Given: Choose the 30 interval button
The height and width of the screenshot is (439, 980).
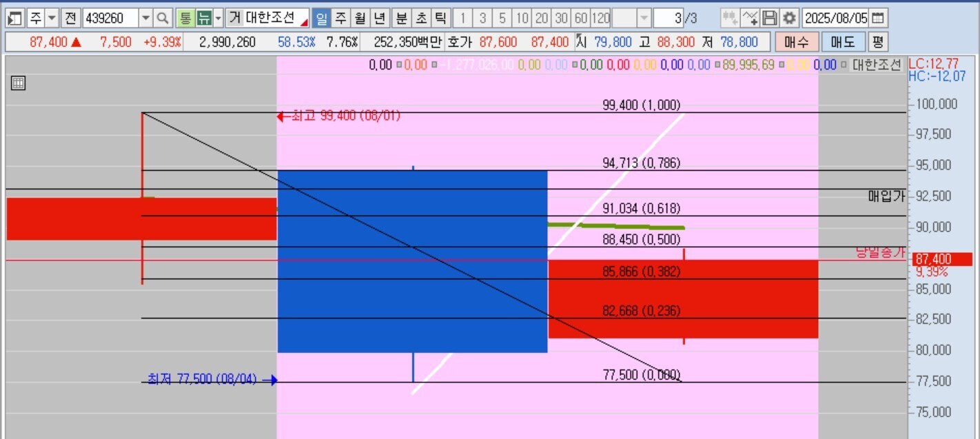Looking at the screenshot, I should point(562,18).
